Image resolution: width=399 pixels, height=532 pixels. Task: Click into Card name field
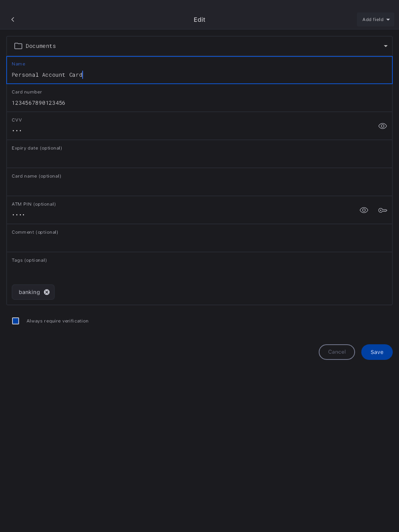point(195,186)
